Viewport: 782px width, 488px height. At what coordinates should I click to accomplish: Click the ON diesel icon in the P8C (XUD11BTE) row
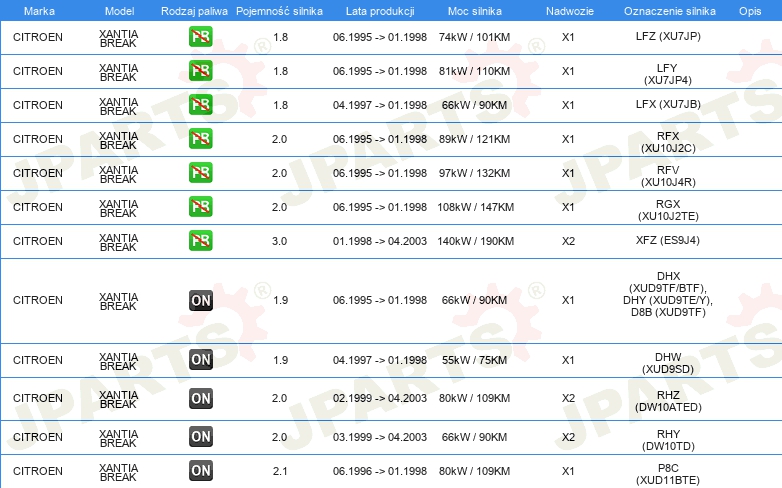pos(201,470)
